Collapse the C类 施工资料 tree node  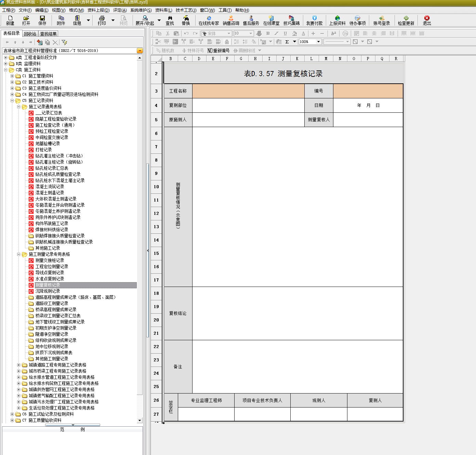pos(5,70)
